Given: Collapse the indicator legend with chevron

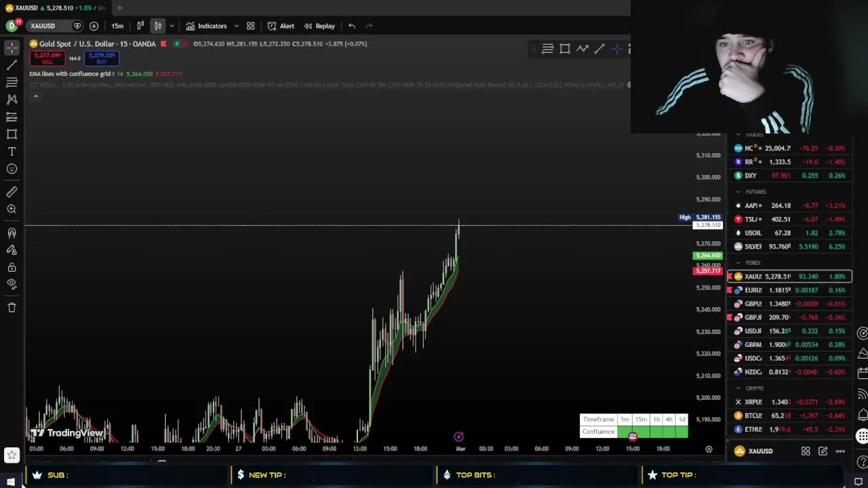Looking at the screenshot, I should click(36, 97).
